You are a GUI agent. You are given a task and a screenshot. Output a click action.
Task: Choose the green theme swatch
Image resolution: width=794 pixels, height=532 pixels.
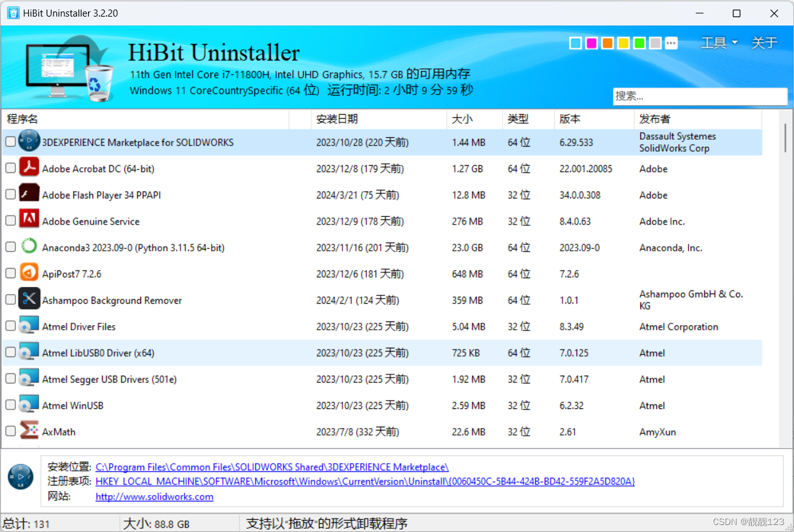click(x=639, y=43)
